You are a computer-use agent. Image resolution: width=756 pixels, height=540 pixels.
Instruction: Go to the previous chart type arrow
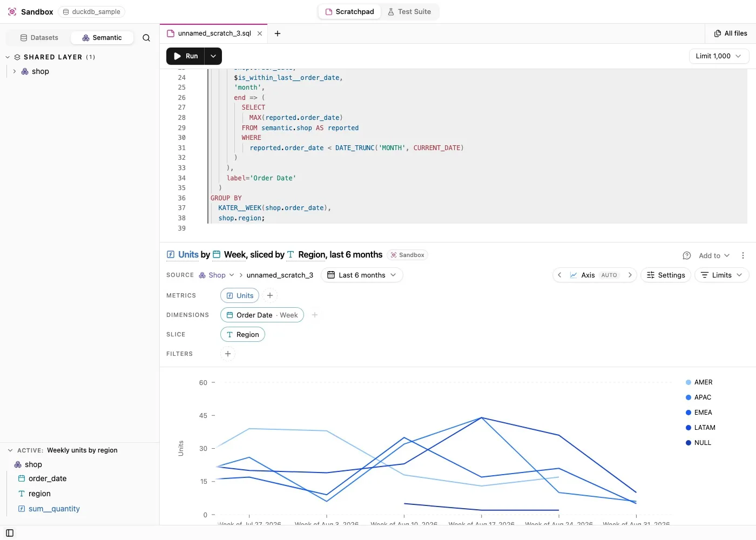(559, 275)
